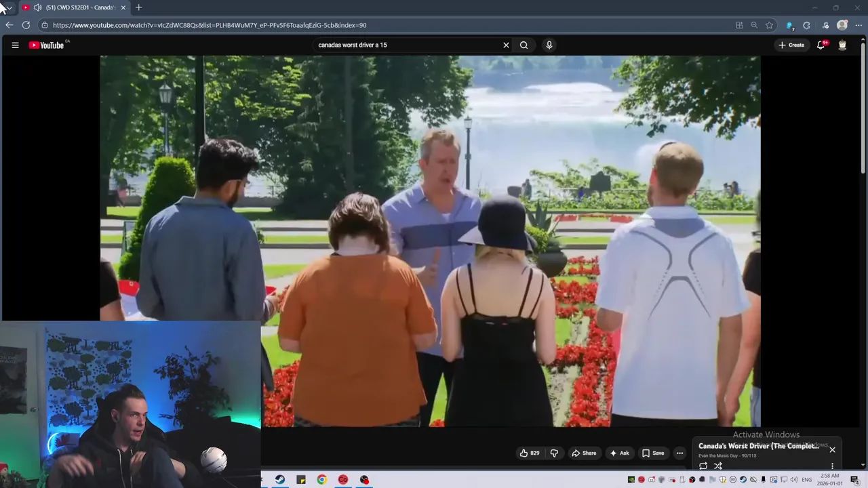Image resolution: width=868 pixels, height=488 pixels.
Task: Mute the tab via speaker icon
Action: (38, 7)
